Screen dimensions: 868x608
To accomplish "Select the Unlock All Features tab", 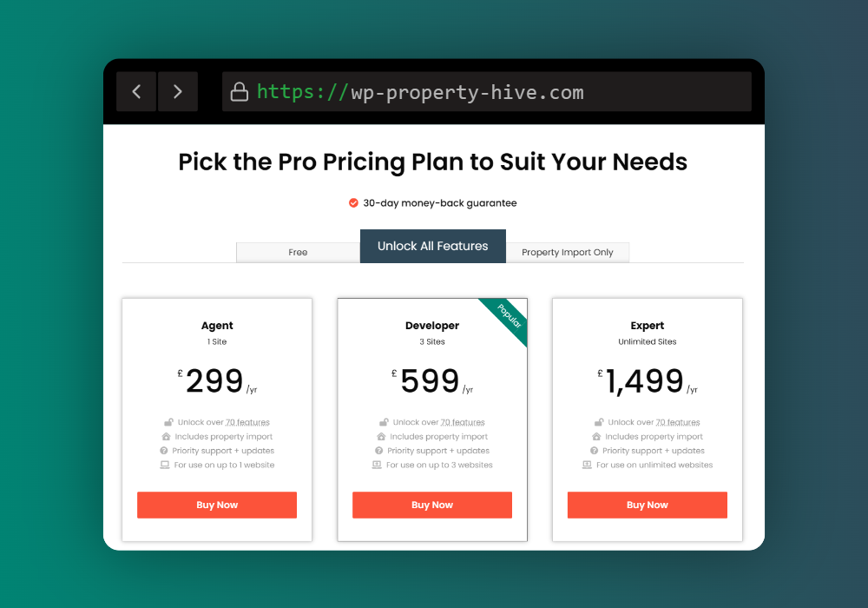I will (x=433, y=246).
